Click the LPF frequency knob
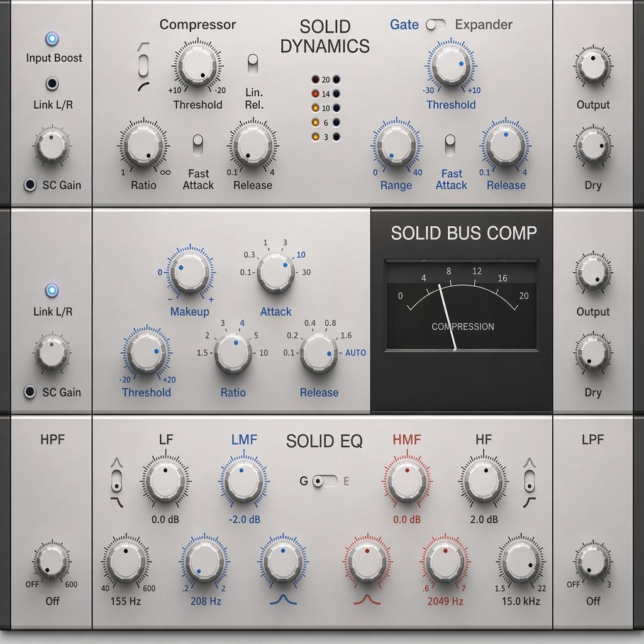This screenshot has height=644, width=644. tap(592, 562)
